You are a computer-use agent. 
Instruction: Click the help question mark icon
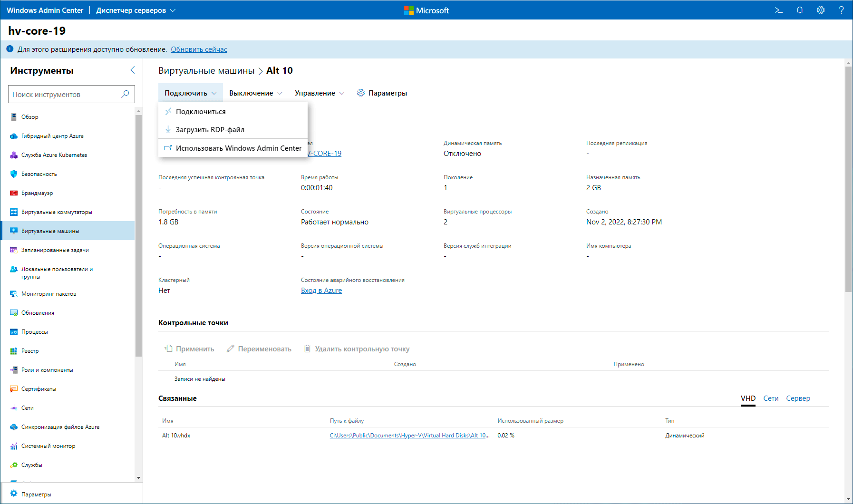(841, 10)
